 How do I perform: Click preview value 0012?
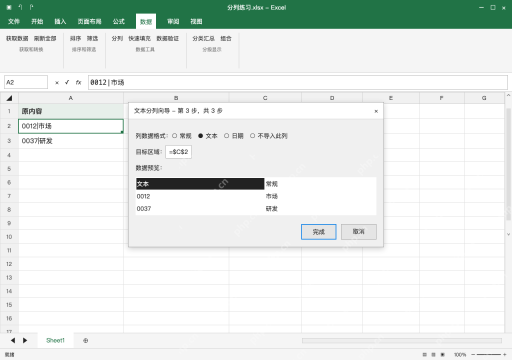pos(143,196)
